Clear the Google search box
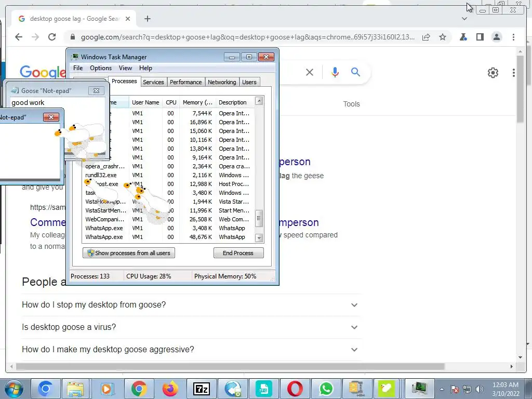Screen dimensions: 532x399 310,72
